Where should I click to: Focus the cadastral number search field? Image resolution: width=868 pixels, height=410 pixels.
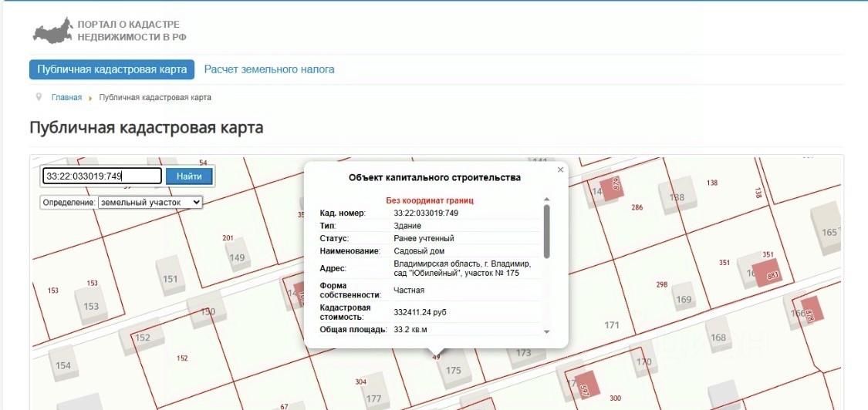tap(102, 176)
